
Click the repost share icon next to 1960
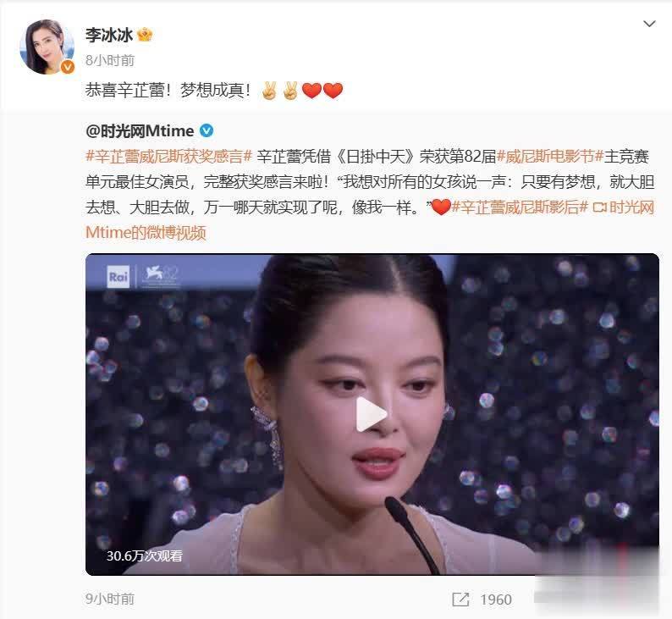click(460, 599)
